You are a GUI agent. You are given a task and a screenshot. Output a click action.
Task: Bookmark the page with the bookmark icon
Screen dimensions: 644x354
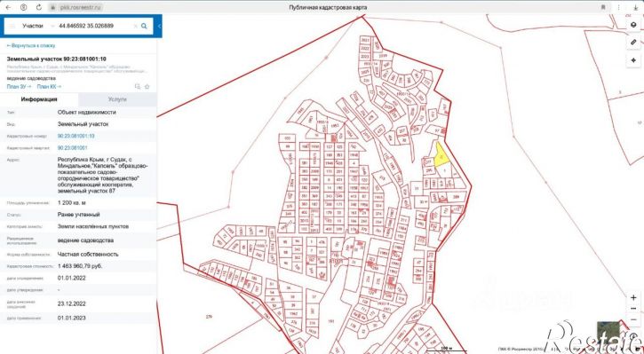click(603, 7)
